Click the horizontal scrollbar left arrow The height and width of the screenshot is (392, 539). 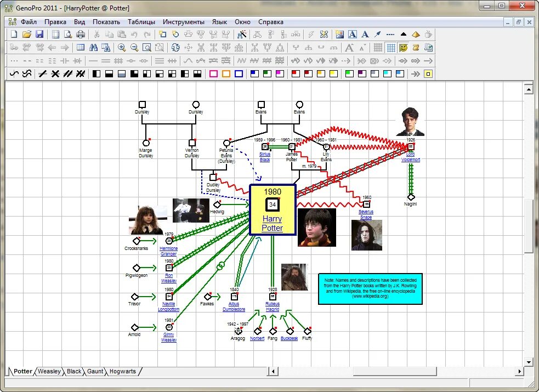(x=273, y=371)
